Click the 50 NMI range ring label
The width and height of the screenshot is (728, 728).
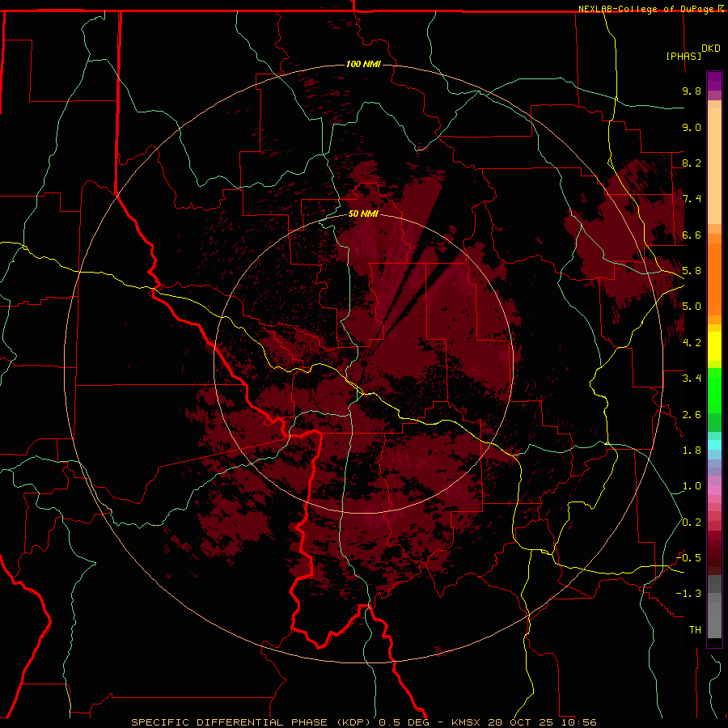coord(363,214)
